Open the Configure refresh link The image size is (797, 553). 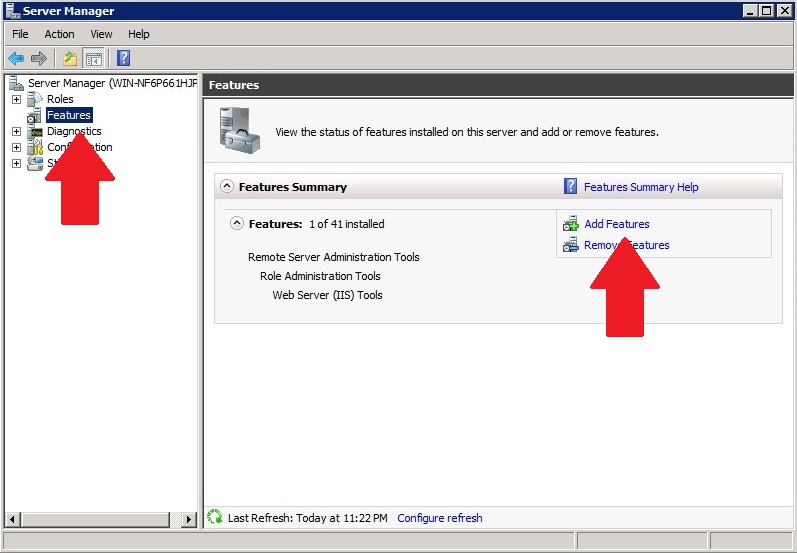click(439, 518)
